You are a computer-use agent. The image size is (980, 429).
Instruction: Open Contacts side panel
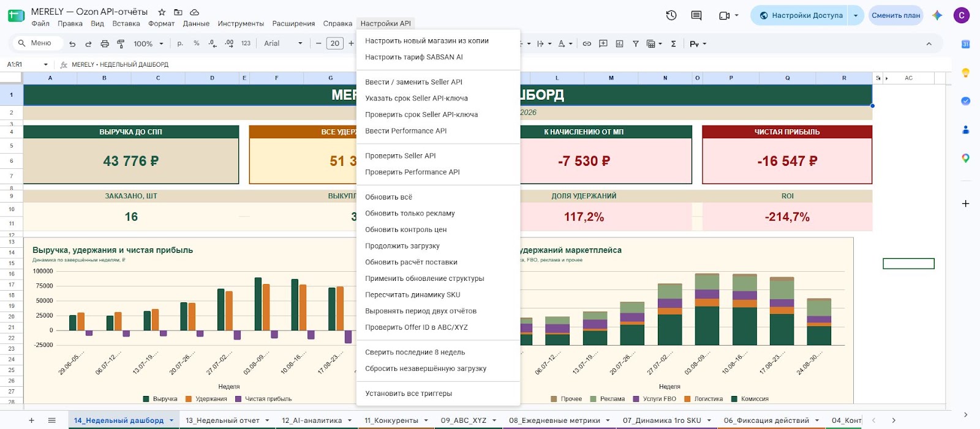(965, 130)
